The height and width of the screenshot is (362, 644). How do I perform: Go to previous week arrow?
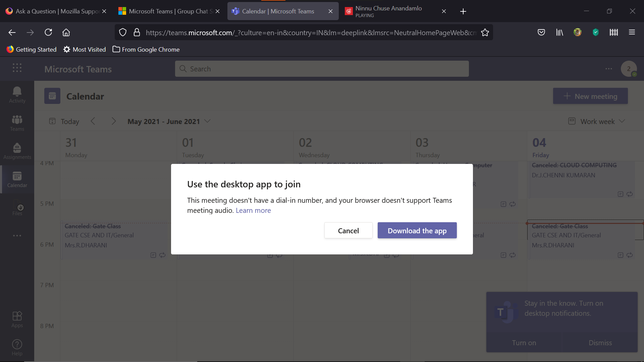click(x=93, y=121)
